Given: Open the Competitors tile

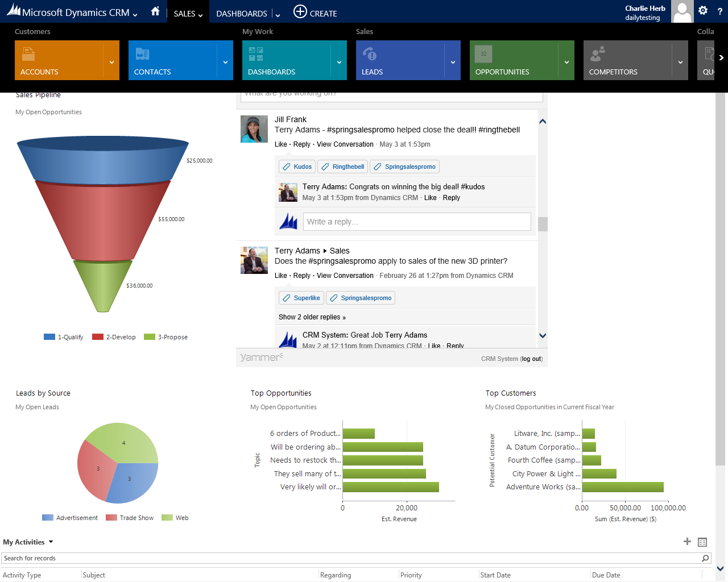Looking at the screenshot, I should tap(628, 60).
